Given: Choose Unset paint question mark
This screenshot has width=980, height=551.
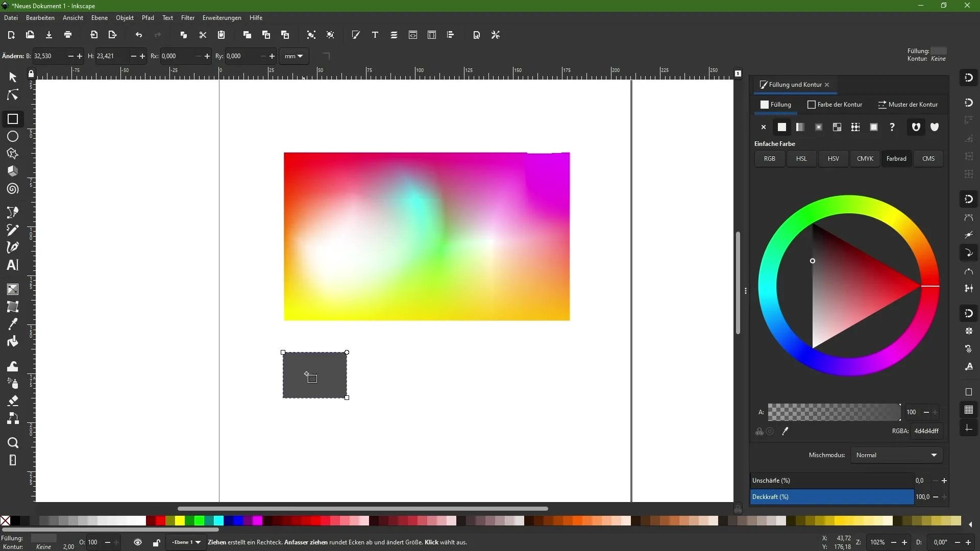Looking at the screenshot, I should [x=892, y=127].
